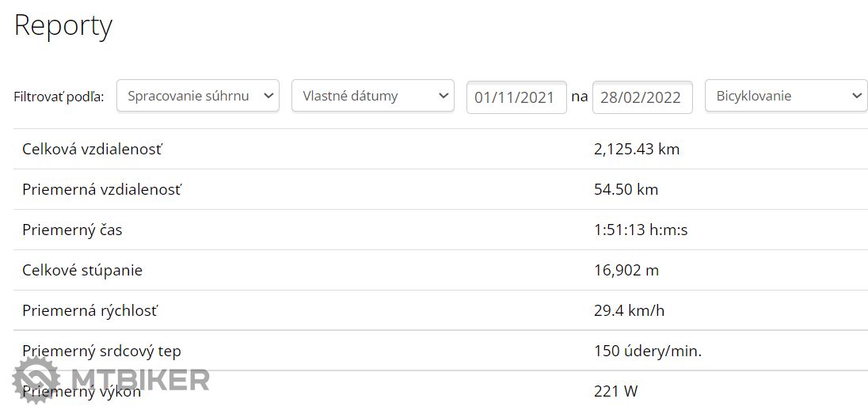
Task: Click the Filtrovať podľa label
Action: pos(59,97)
